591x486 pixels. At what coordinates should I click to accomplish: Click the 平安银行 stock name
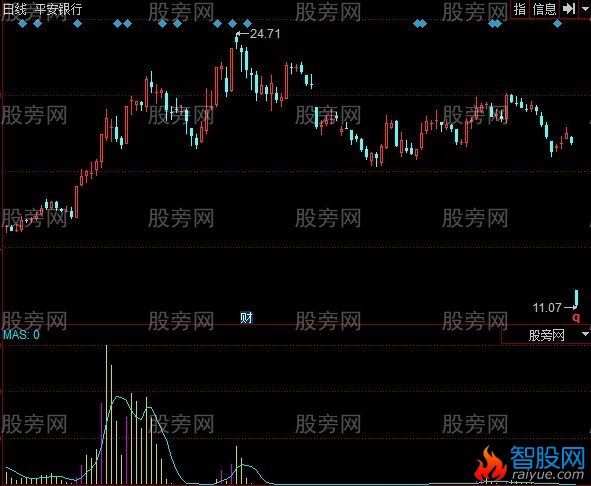58,9
